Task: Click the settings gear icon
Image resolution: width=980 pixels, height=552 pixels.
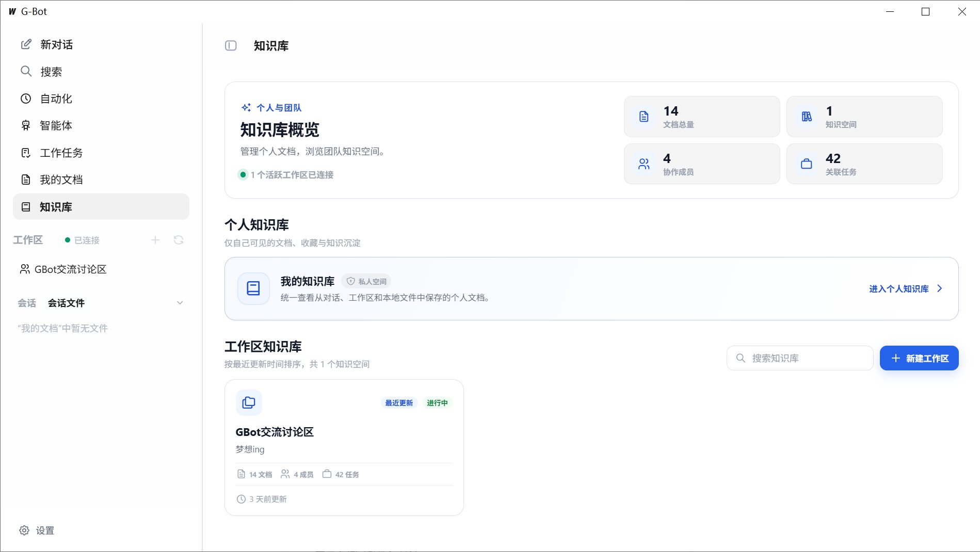Action: pyautogui.click(x=24, y=530)
